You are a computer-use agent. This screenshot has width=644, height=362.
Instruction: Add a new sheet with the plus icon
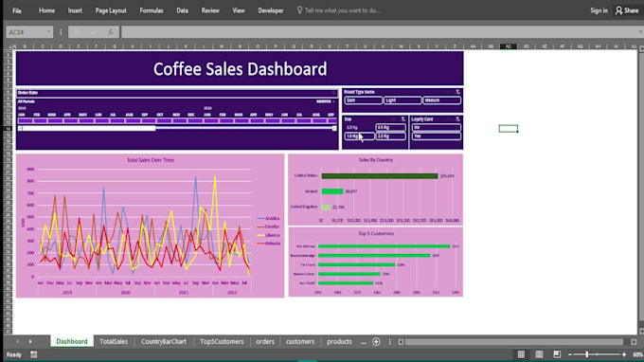[376, 342]
